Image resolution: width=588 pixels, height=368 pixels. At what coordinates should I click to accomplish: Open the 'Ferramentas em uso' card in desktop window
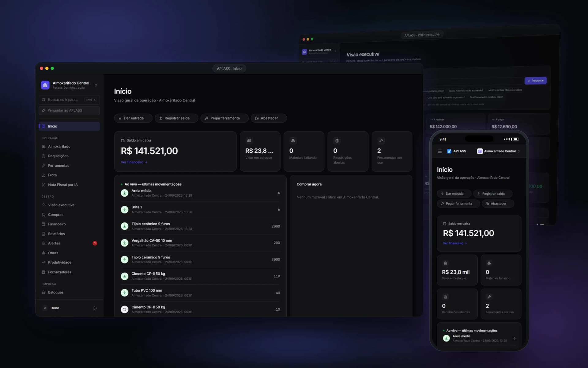point(392,151)
